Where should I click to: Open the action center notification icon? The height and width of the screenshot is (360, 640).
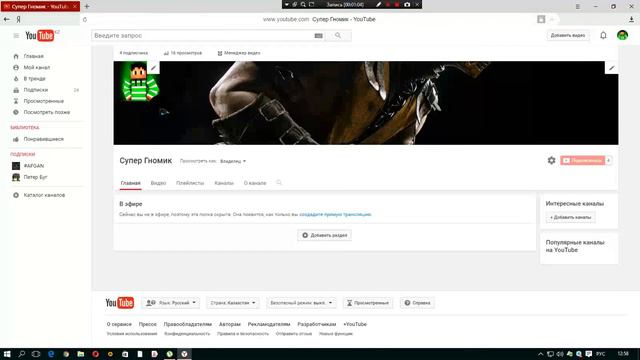pos(589,354)
